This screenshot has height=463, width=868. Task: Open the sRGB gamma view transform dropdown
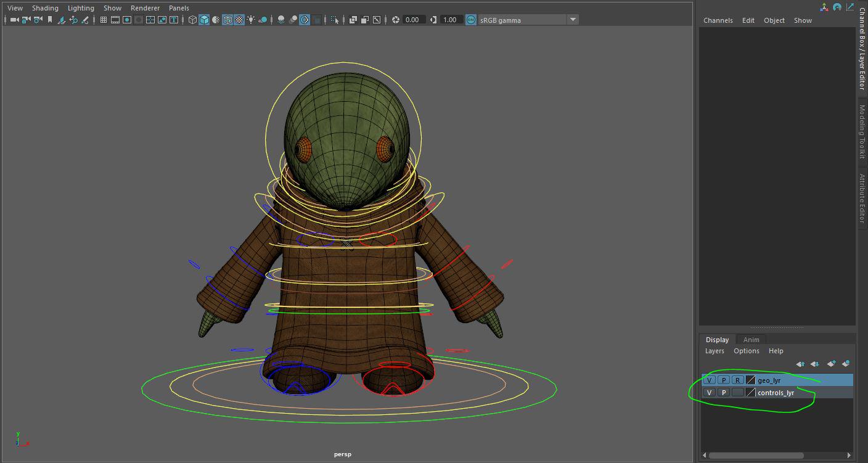pyautogui.click(x=573, y=20)
